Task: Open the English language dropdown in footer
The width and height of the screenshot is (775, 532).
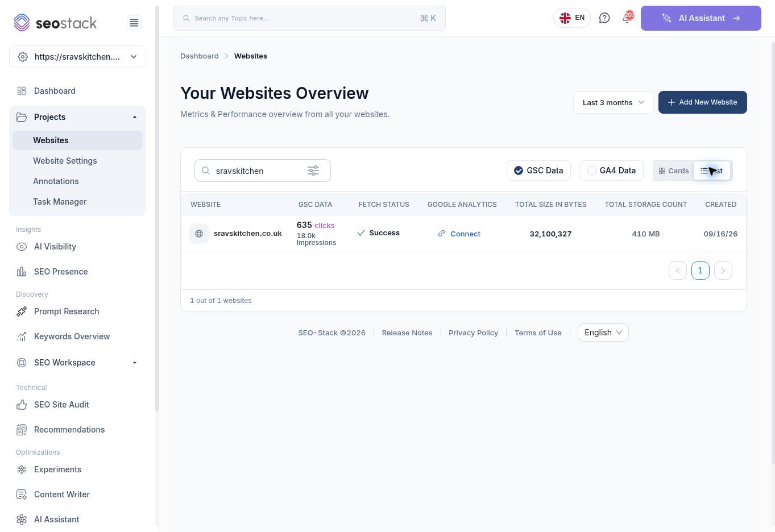Action: pyautogui.click(x=603, y=332)
